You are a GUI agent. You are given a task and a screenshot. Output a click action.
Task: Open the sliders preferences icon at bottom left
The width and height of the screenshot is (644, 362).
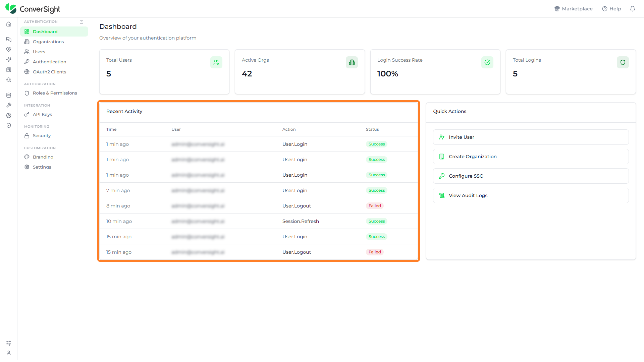9,343
